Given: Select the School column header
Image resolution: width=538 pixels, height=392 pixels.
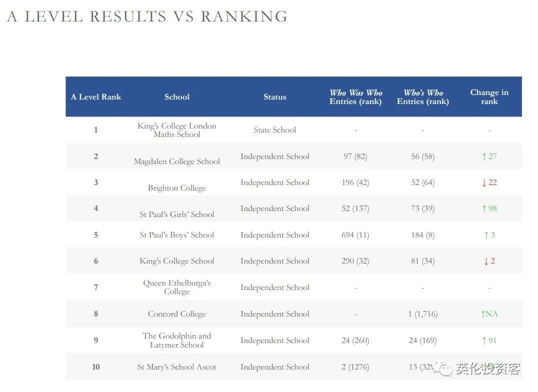Looking at the screenshot, I should [177, 97].
